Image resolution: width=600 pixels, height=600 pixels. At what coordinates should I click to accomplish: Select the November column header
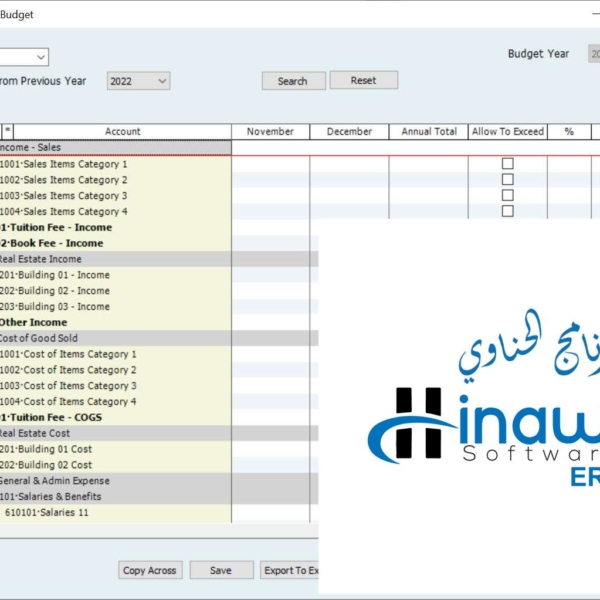[270, 132]
